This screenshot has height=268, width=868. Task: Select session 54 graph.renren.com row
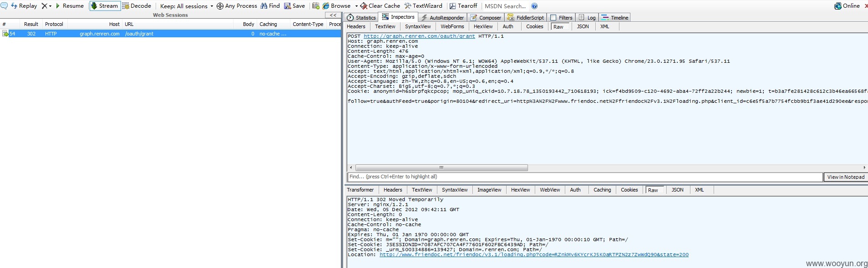point(171,34)
